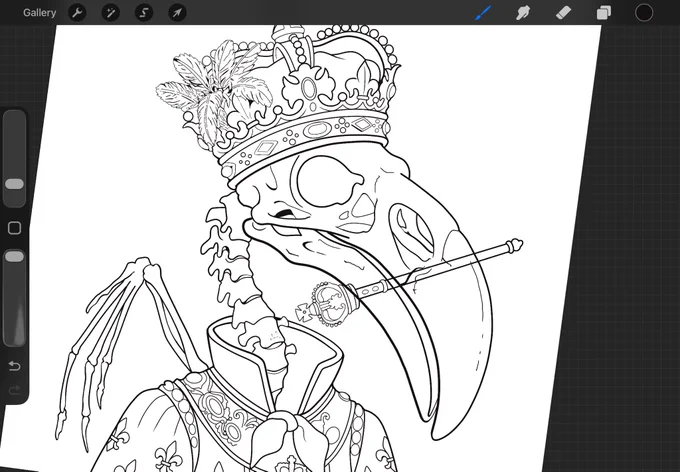Click the eye socket of the skull drawing
Viewport: 680px width, 472px height.
330,182
